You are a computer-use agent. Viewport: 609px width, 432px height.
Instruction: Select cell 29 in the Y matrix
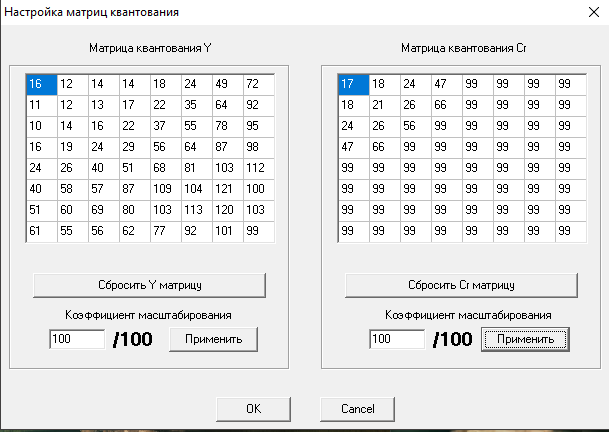coord(135,148)
